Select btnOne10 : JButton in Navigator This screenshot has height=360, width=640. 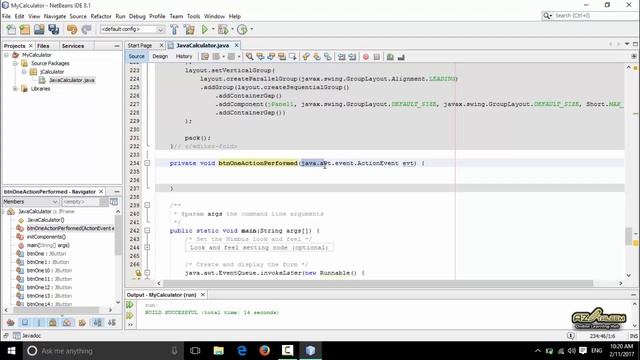[49, 271]
